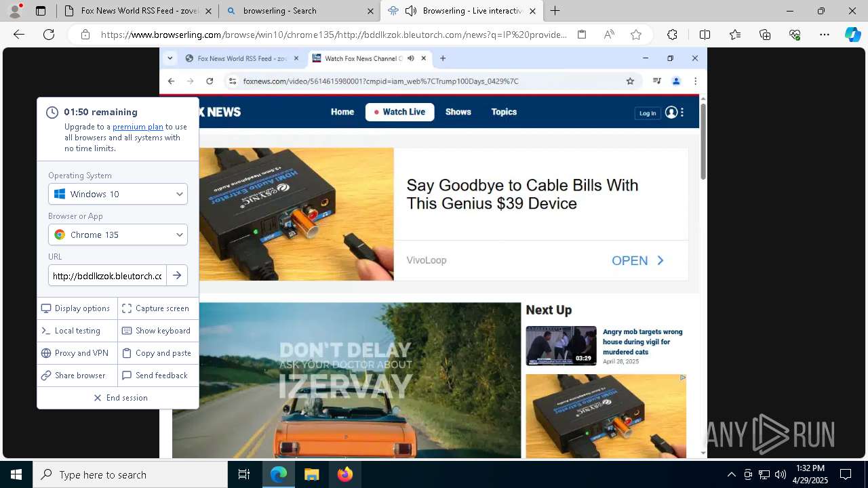Open Fox News Shows menu
Image resolution: width=868 pixels, height=488 pixels.
458,112
